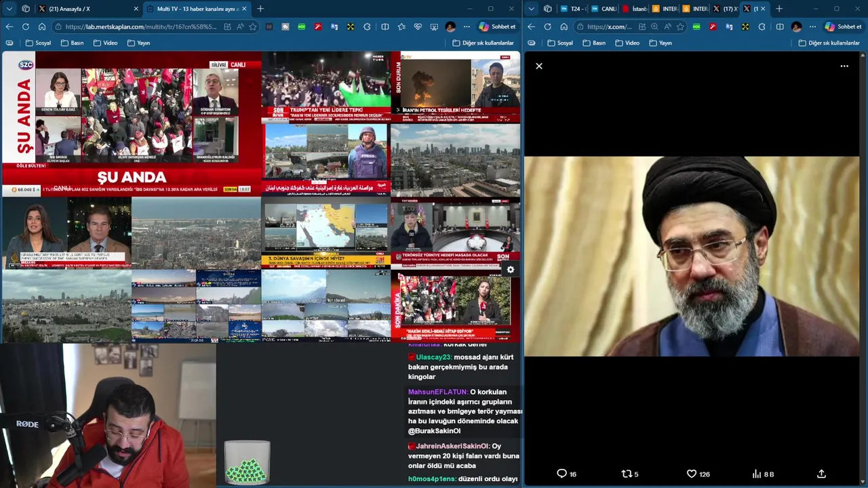Close the photo viewer on X
Screen dimensions: 868x488
pyautogui.click(x=539, y=66)
